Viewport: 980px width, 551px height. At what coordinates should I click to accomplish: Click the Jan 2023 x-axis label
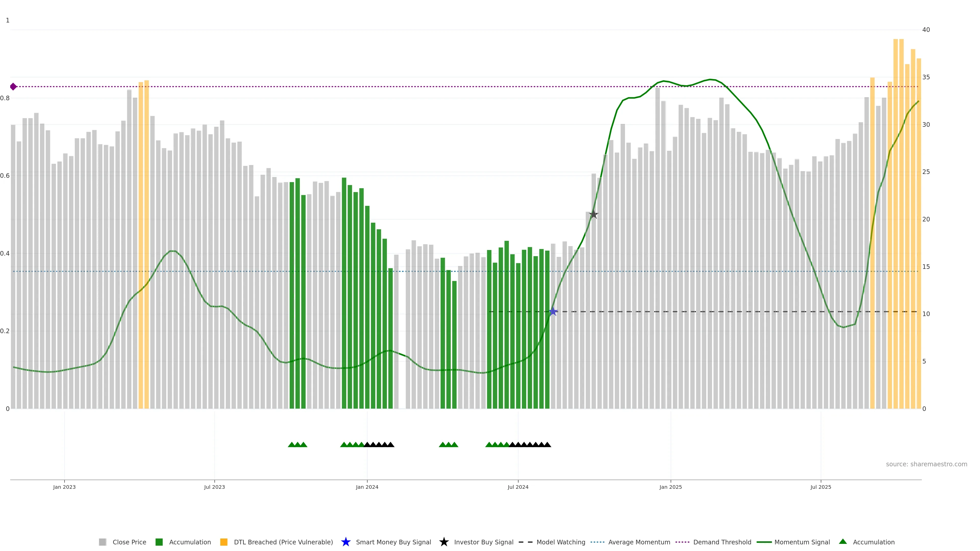click(64, 487)
